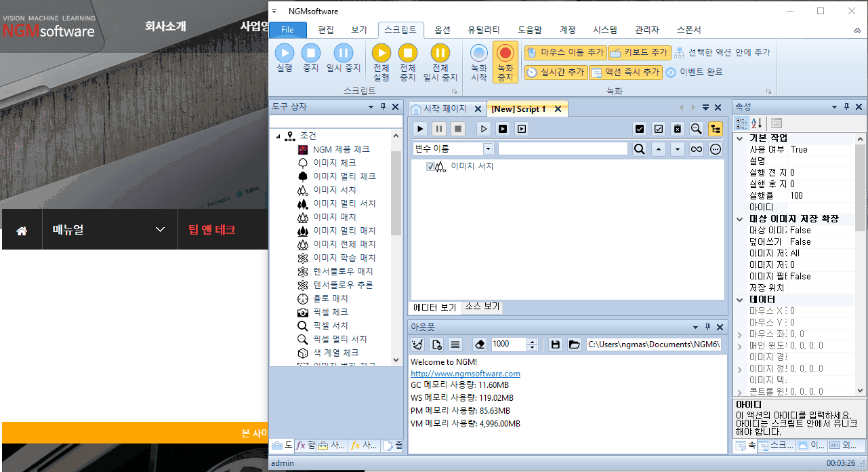Screen dimensions: 868x472
Task: Click the 전체 실행 (run all) ribbon icon
Action: [381, 52]
